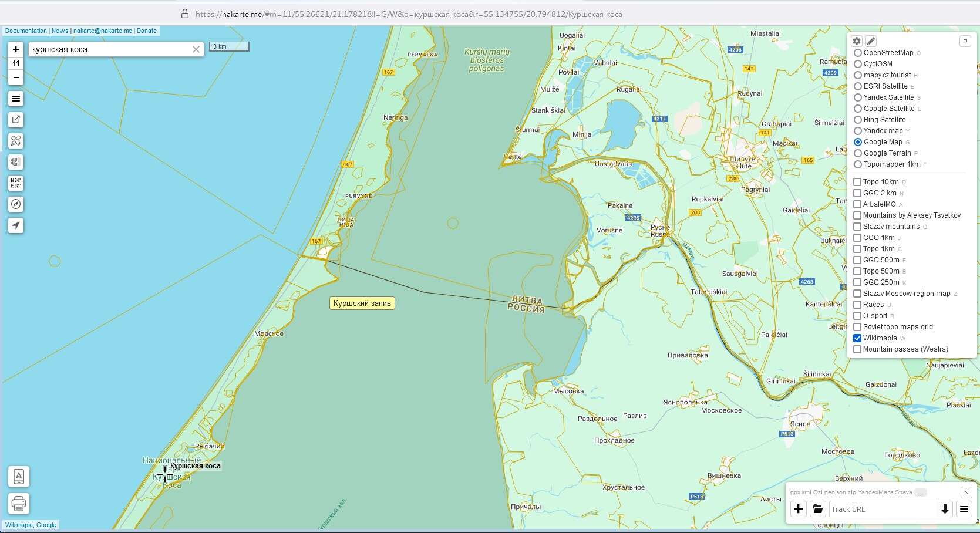
Task: Toggle the coordinates display button (N 34° E 62°)
Action: pyautogui.click(x=16, y=183)
